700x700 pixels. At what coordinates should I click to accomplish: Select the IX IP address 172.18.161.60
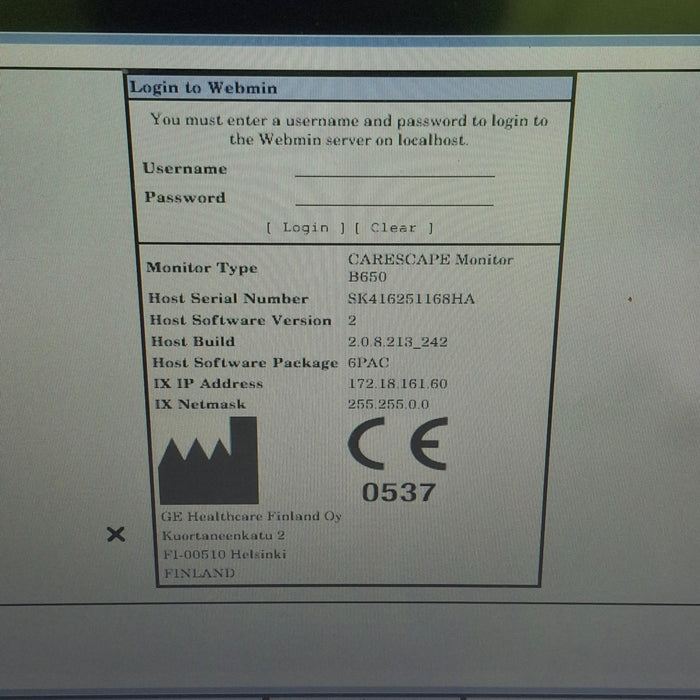point(397,384)
